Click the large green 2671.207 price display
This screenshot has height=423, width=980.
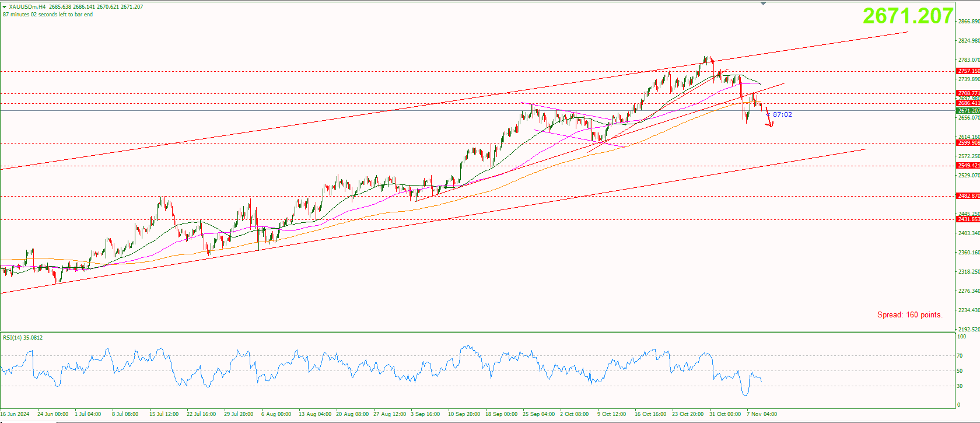pos(908,16)
